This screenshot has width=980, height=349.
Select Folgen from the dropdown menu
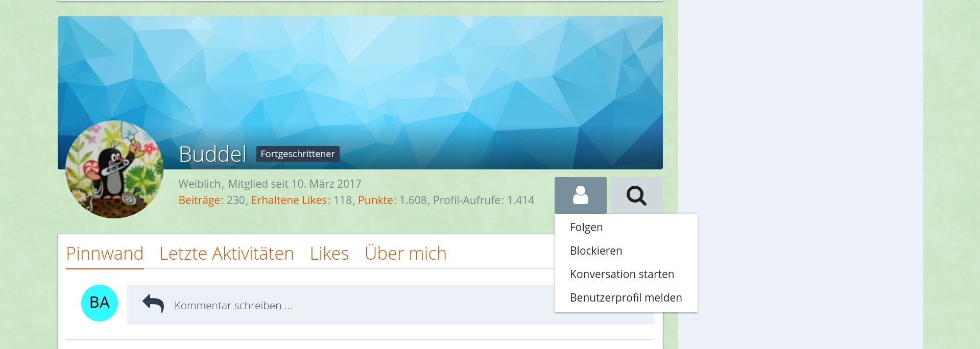586,228
